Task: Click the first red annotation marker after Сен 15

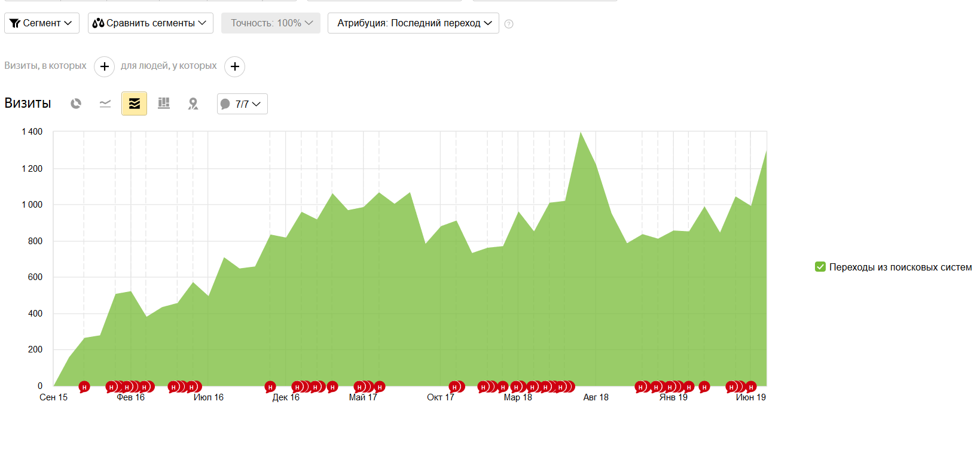Action: (x=84, y=387)
